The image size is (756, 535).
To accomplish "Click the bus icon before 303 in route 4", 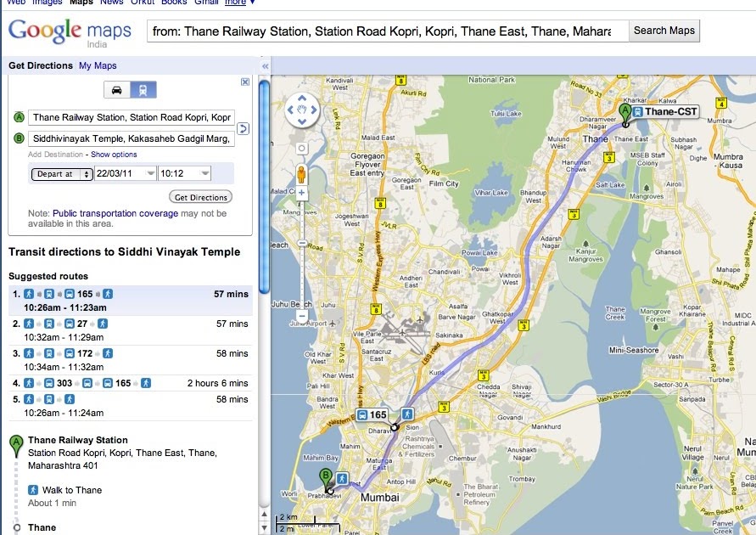I will [x=49, y=383].
